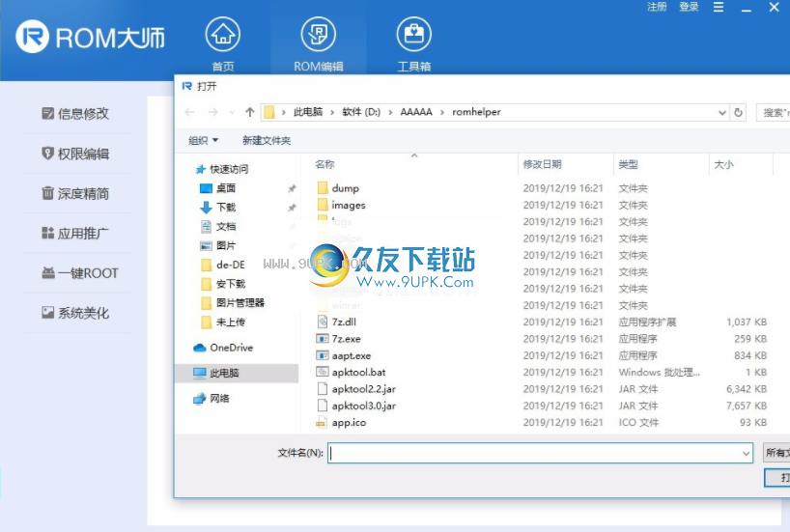
Task: Click 此电脑 in address path
Action: point(308,112)
